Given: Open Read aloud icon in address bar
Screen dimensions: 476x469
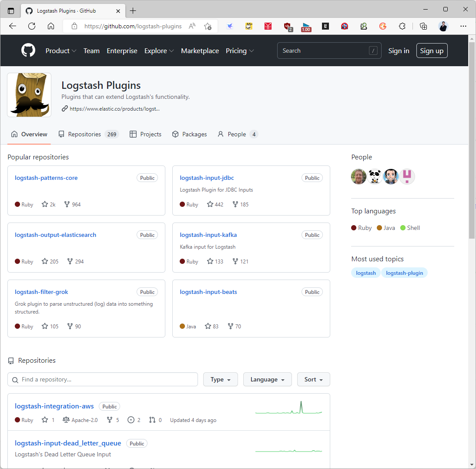Looking at the screenshot, I should (192, 27).
